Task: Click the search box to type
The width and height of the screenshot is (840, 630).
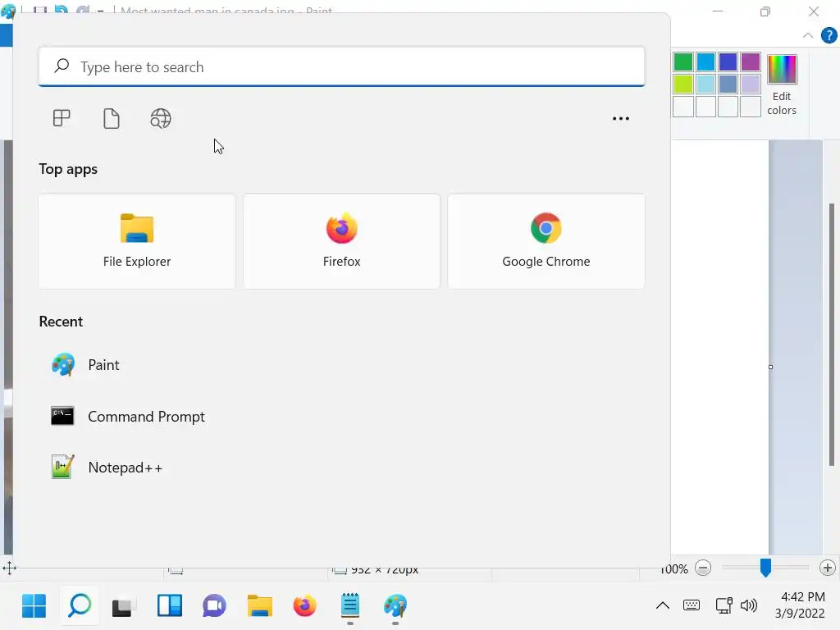Action: [341, 67]
